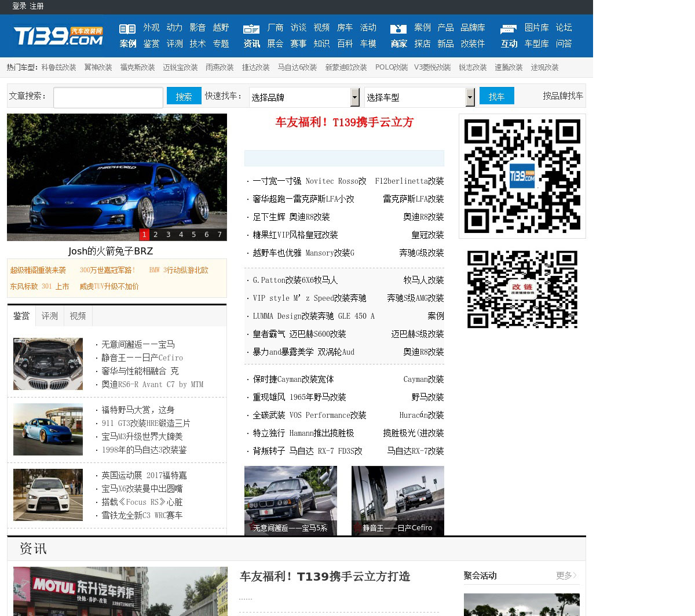Open the 无意间邂逅——宝马5系 image card

click(x=291, y=501)
